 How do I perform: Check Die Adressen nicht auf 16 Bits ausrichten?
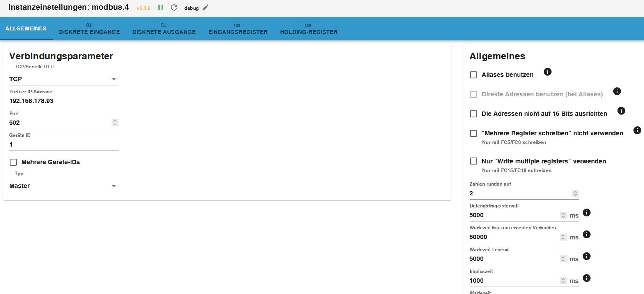click(x=474, y=114)
